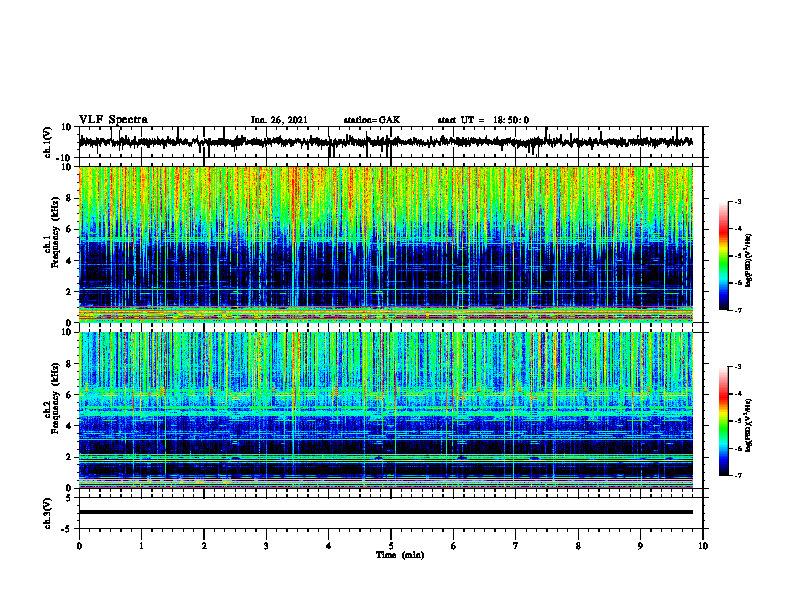792x612 pixels.
Task: Click the log(PSD) label beside ch.2 colorbar
Action: [749, 425]
